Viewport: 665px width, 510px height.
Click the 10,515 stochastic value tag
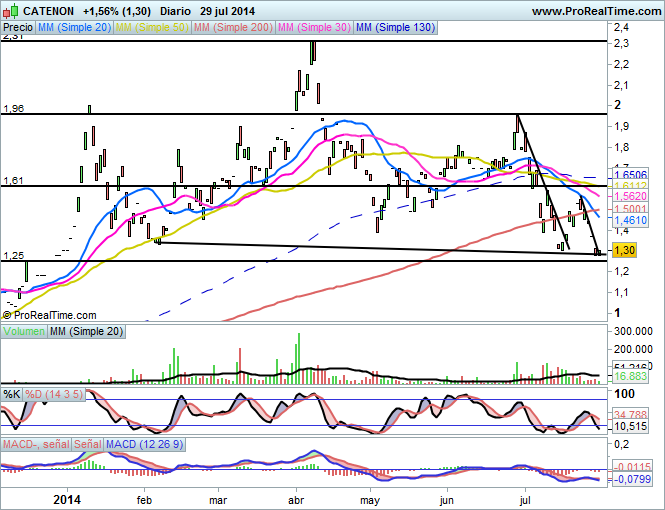tap(630, 426)
